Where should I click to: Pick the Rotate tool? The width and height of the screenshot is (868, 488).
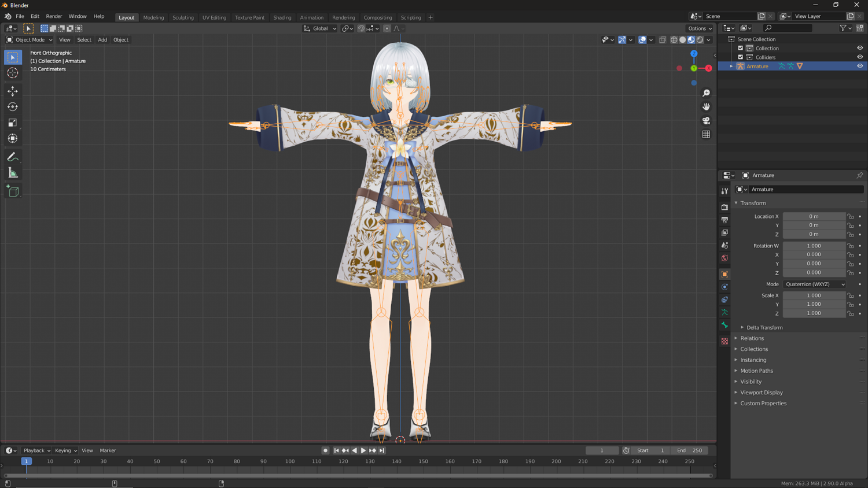click(13, 106)
